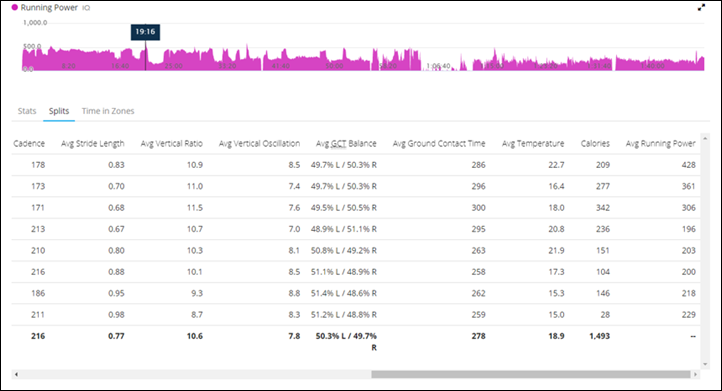722x391 pixels.
Task: Select ground contact time value 258
Action: [x=478, y=272]
